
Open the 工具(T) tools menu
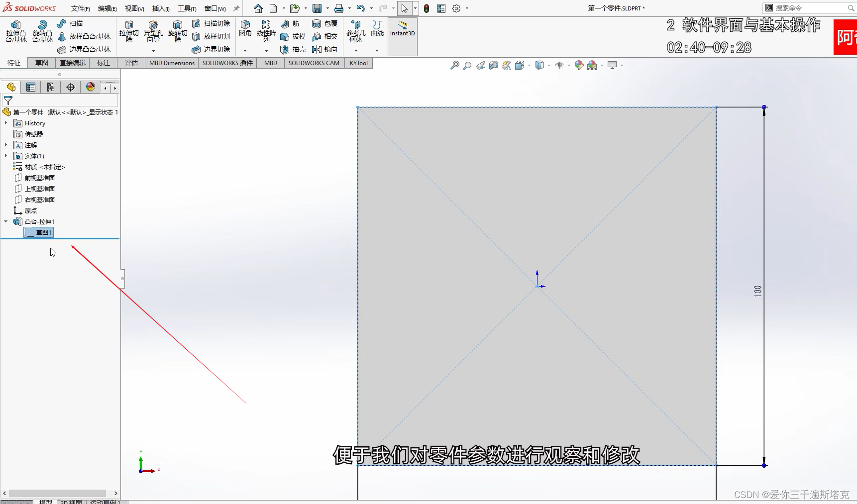click(x=187, y=8)
